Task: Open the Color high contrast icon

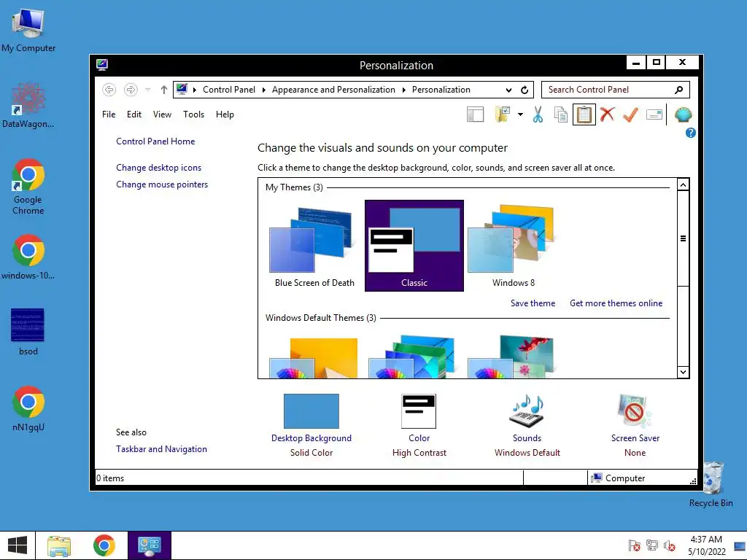Action: coord(419,411)
